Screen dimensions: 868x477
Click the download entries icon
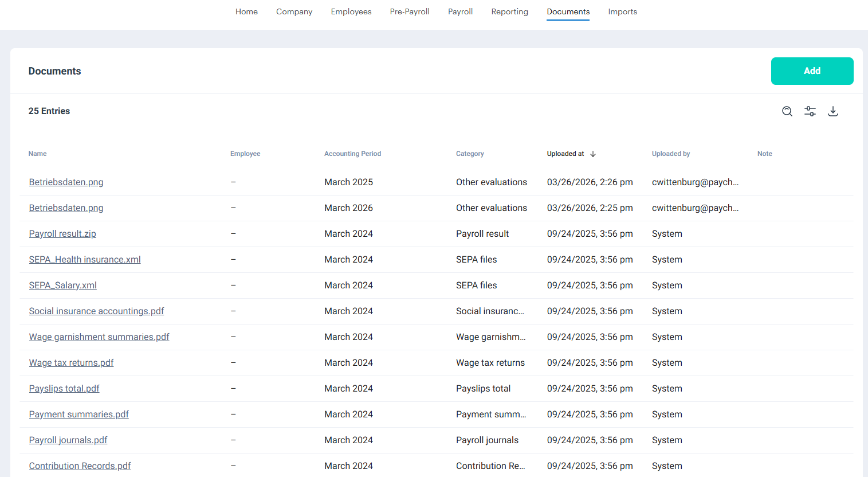point(833,111)
